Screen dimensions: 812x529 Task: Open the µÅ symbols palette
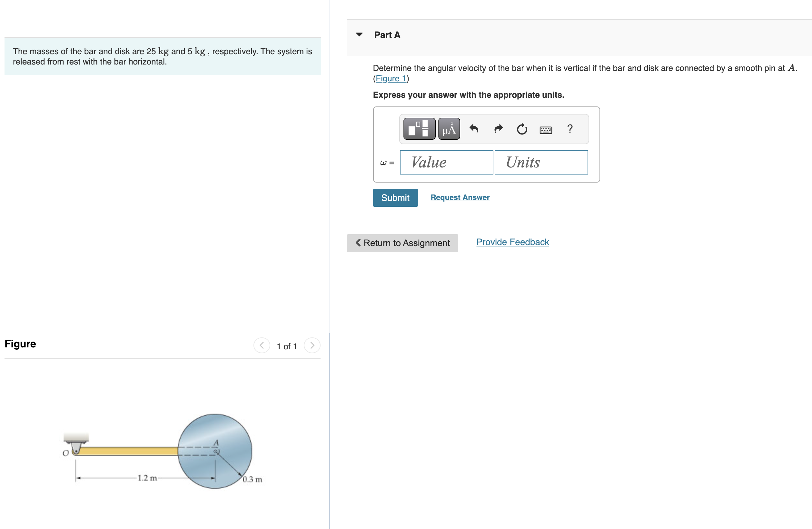coord(449,129)
